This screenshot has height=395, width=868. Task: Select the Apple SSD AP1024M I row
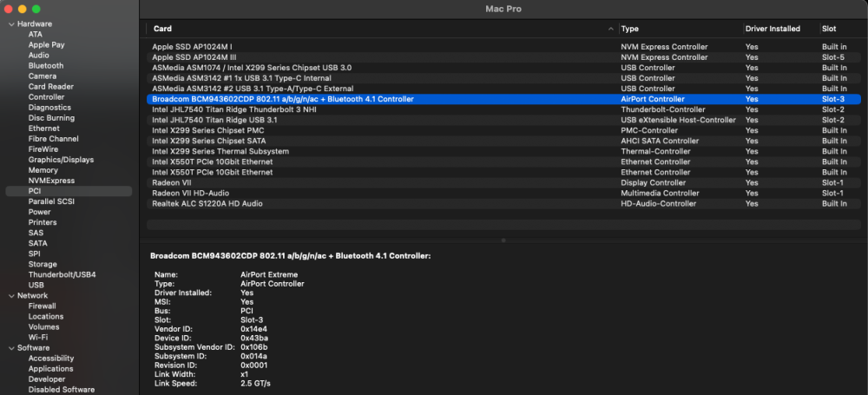click(x=503, y=47)
